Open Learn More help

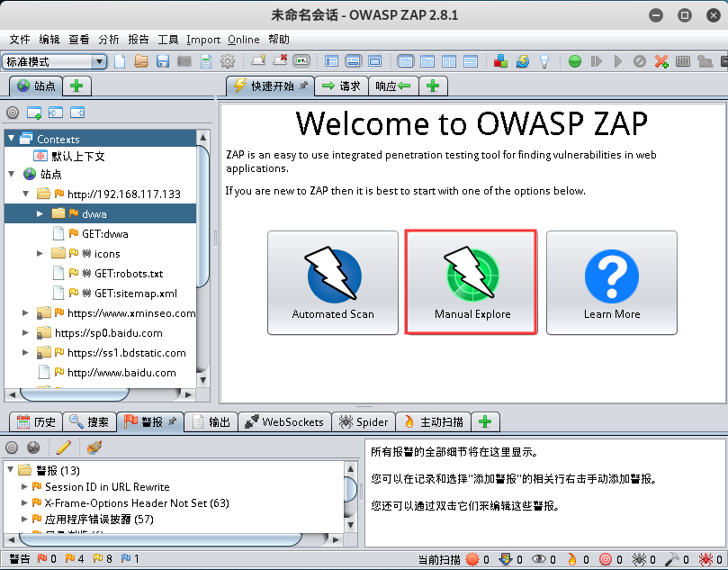pyautogui.click(x=612, y=283)
